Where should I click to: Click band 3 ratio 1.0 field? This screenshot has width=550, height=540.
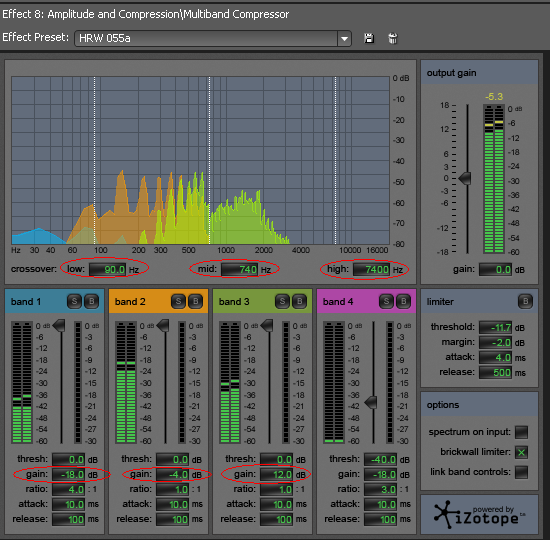[x=276, y=489]
